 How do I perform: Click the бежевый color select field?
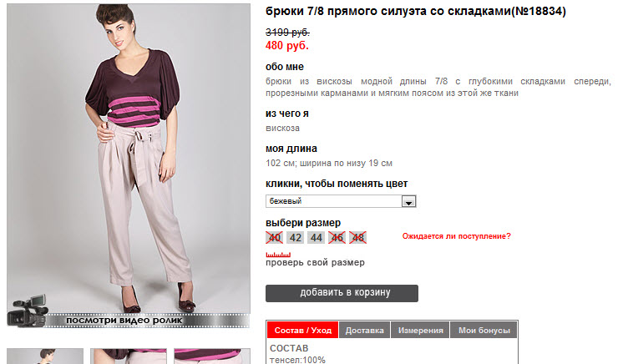click(334, 201)
